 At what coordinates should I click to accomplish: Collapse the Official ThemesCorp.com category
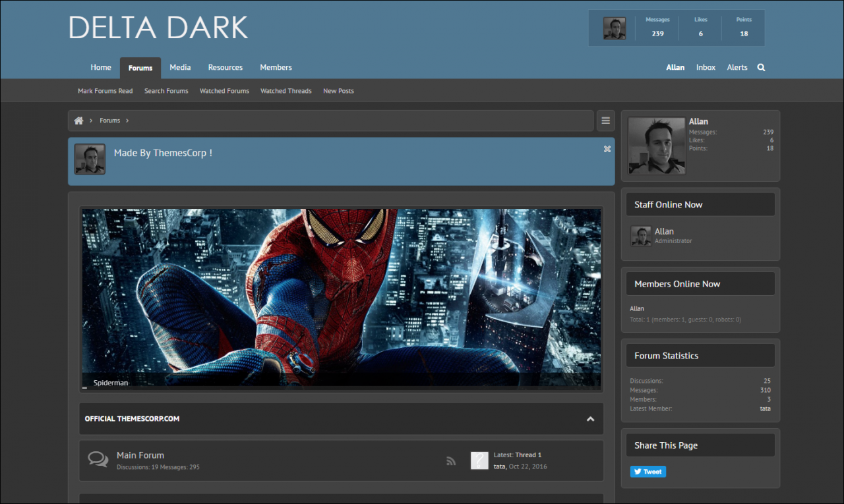pos(590,419)
